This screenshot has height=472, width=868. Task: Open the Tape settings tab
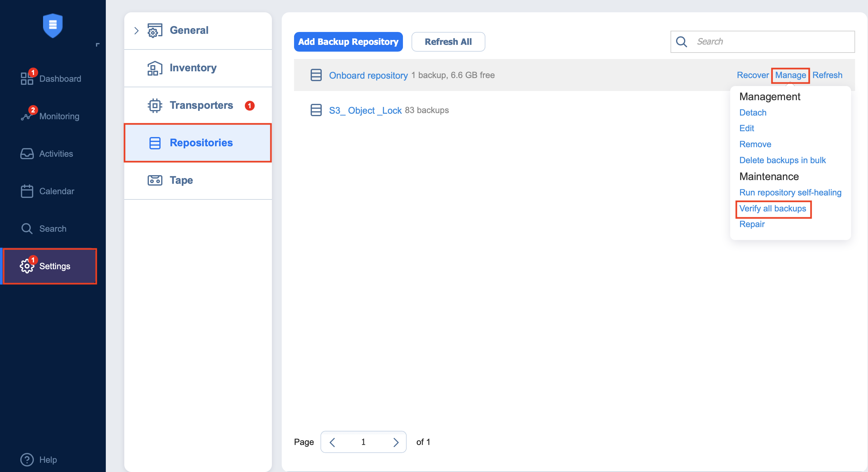click(x=198, y=180)
